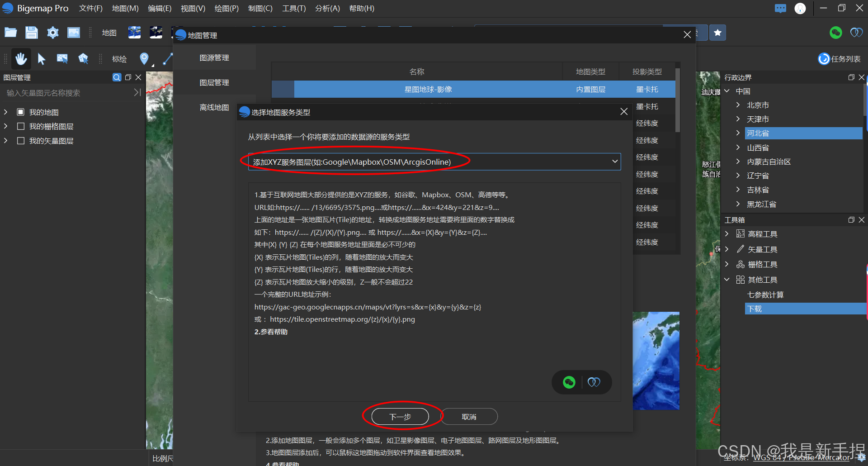Open the 地图(M) menu
Viewport: 868px width, 466px height.
(125, 8)
